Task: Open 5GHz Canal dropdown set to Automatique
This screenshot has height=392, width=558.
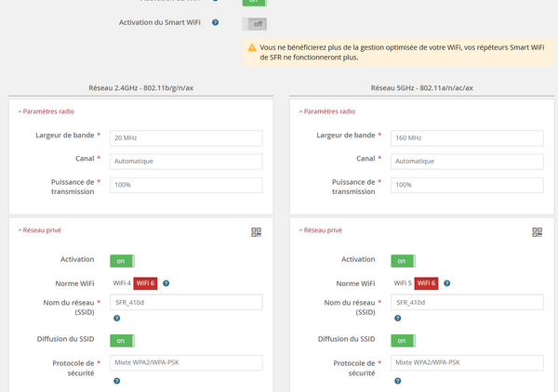Action: (x=467, y=161)
